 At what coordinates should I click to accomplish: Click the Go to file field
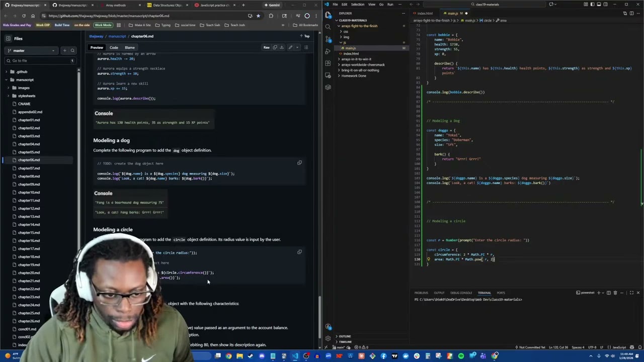[40, 60]
